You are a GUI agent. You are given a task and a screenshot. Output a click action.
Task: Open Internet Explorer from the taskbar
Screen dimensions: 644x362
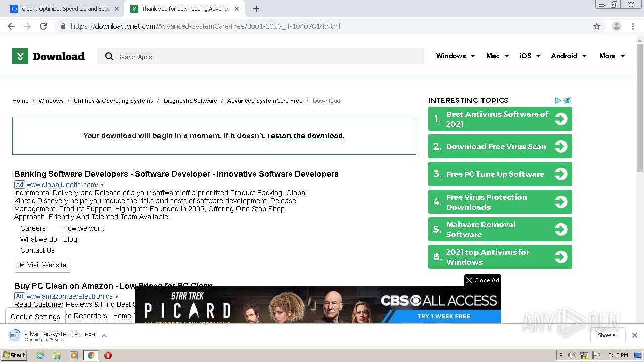40,355
